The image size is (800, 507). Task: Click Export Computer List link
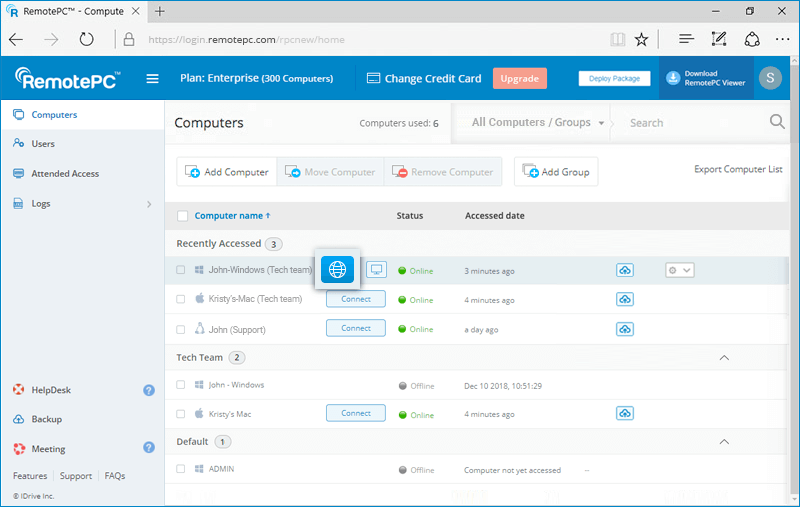click(x=738, y=169)
